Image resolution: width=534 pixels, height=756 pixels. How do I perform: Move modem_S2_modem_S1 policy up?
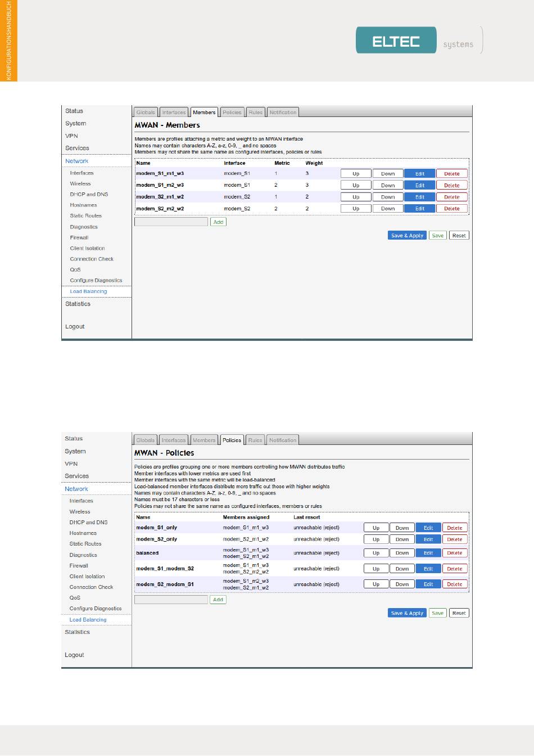(376, 584)
